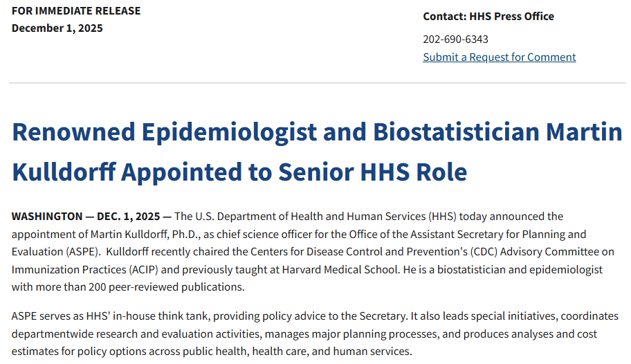Click the (ACIP) abbreviation in first paragraph
Screen dimensions: 631x364
144,270
